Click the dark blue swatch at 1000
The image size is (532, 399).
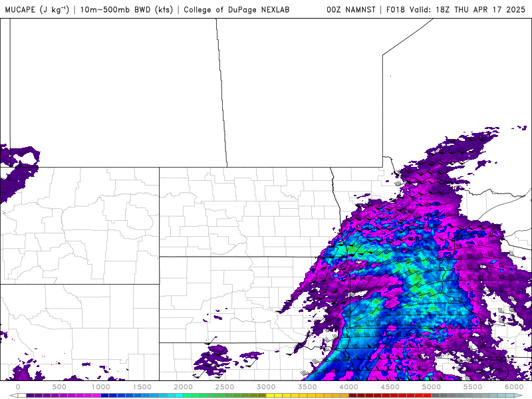pos(105,395)
